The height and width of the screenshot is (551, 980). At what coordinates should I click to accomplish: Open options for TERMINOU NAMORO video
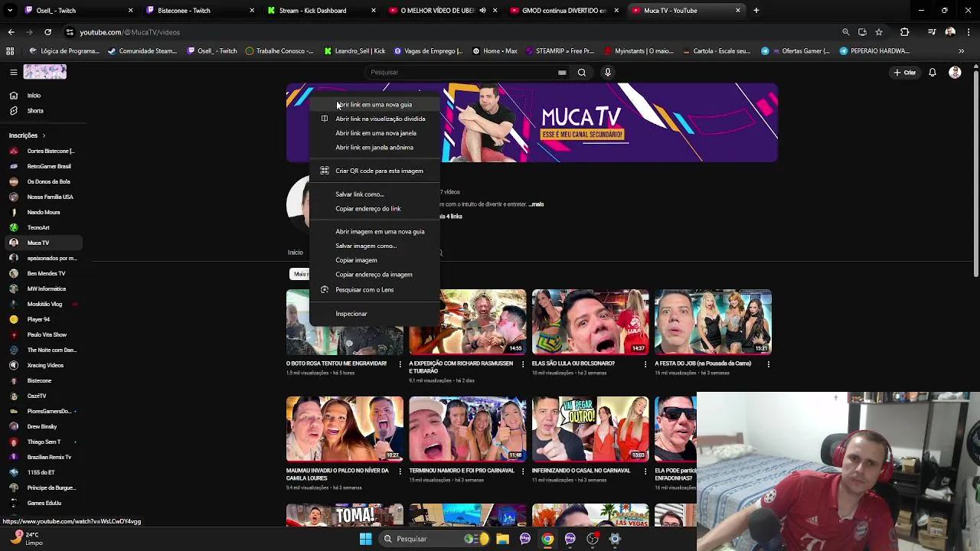pos(523,471)
